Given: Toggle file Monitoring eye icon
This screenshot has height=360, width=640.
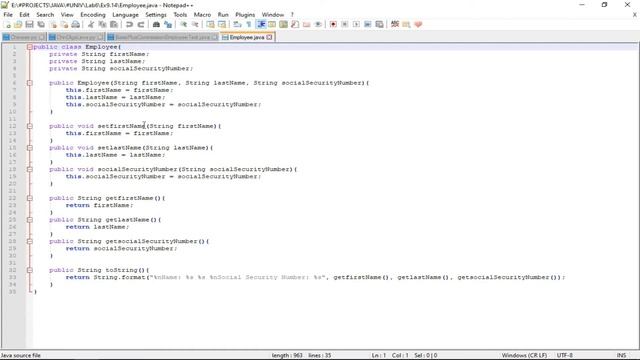Looking at the screenshot, I should 318,24.
